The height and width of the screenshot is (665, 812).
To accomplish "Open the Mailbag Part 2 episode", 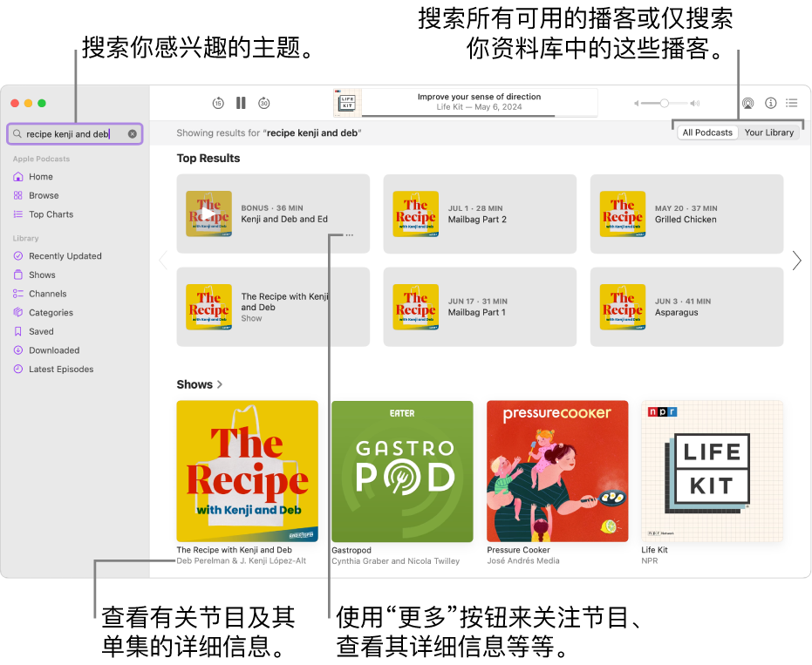I will (x=480, y=214).
